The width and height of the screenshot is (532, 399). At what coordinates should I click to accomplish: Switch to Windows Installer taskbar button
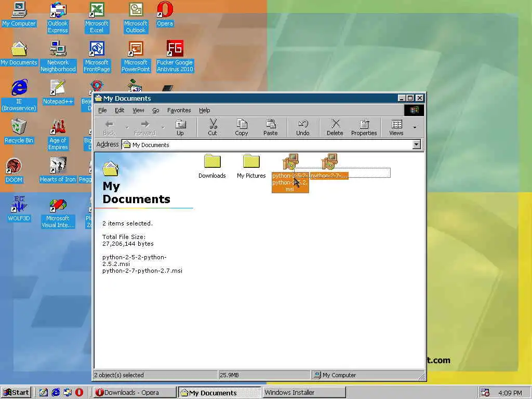pyautogui.click(x=303, y=393)
